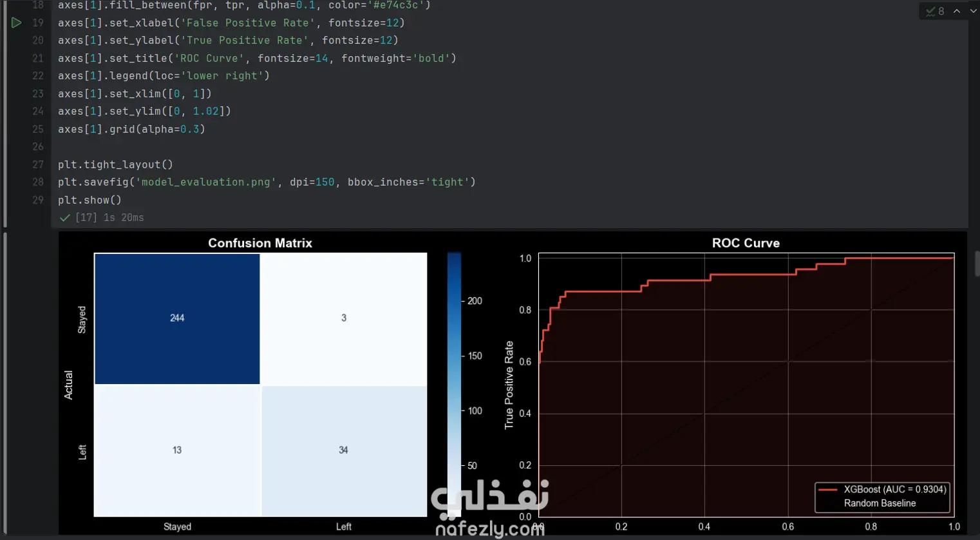Open the inspections widget showing 8 typos
The width and height of the screenshot is (980, 540).
(x=935, y=11)
